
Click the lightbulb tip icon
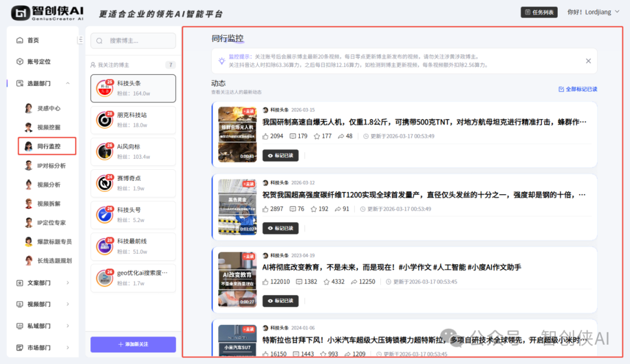[x=222, y=61]
